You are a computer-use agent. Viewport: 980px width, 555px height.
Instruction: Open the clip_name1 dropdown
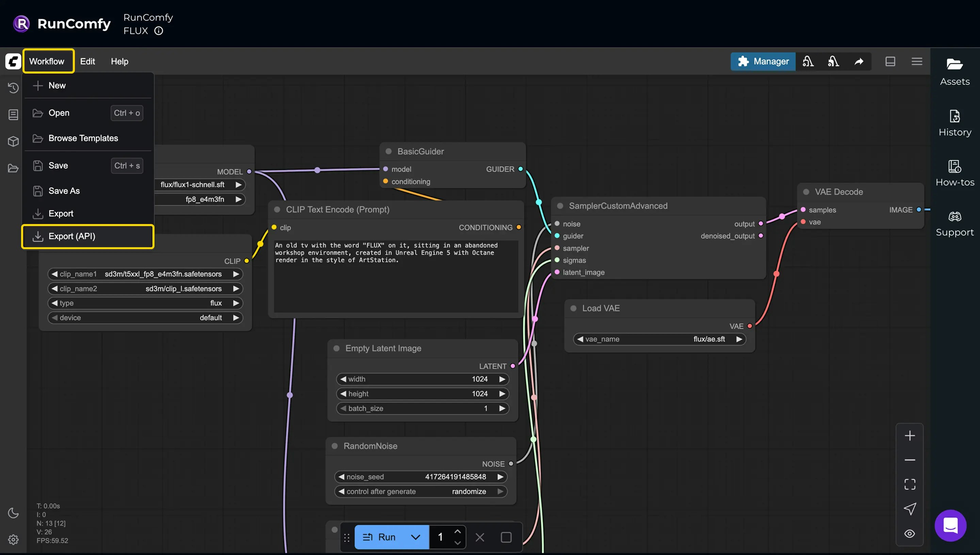(146, 274)
